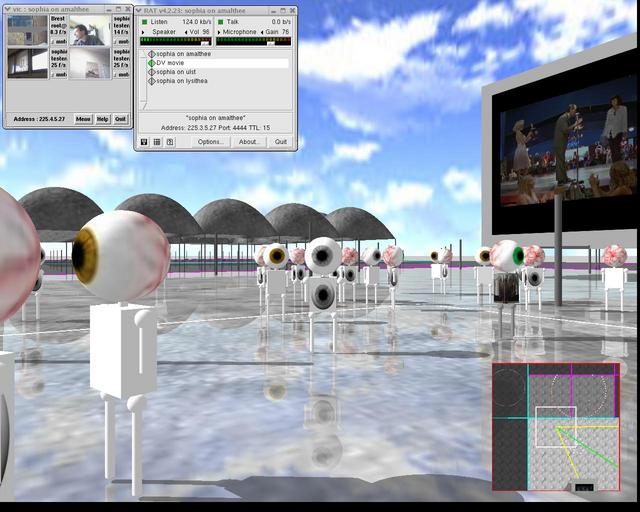Click the diamond icon beside 'sophia on lysithea'
Viewport: 640px width, 512px height.
tap(151, 81)
